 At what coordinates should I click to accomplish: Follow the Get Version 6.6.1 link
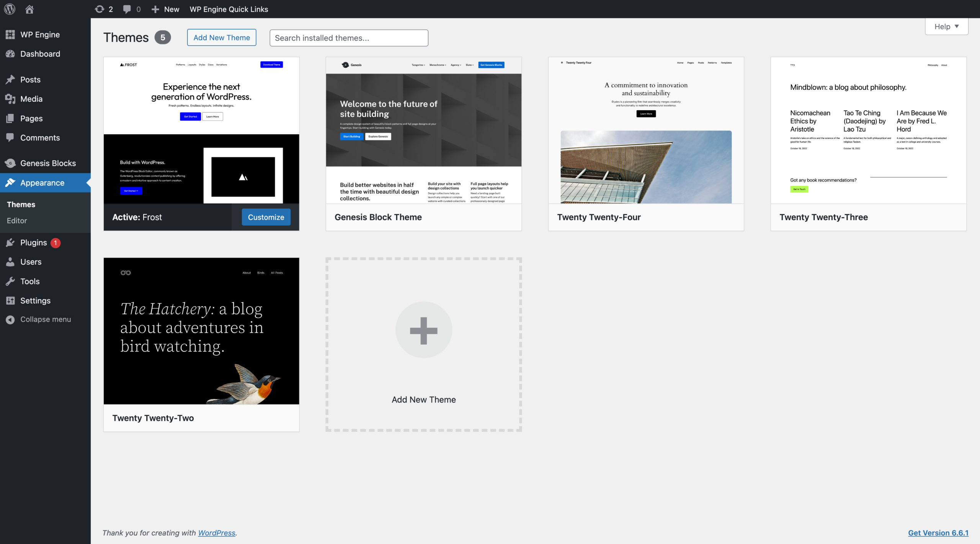coord(938,533)
